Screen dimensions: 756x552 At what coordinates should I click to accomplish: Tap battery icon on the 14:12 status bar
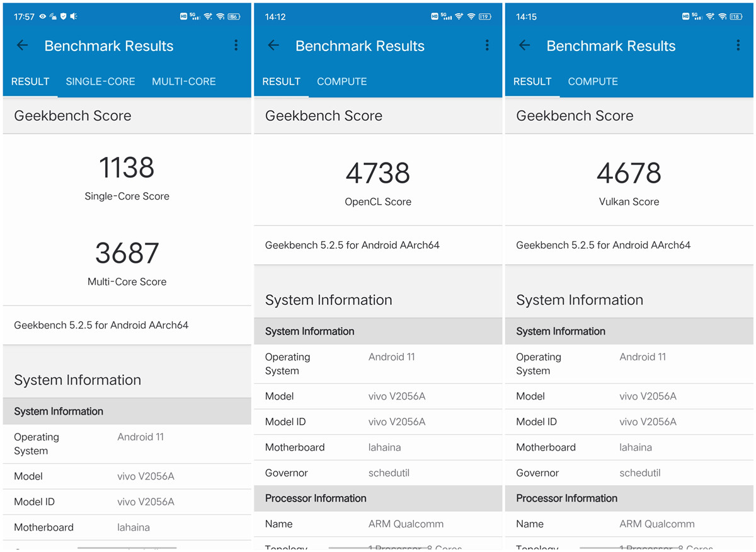pos(484,17)
